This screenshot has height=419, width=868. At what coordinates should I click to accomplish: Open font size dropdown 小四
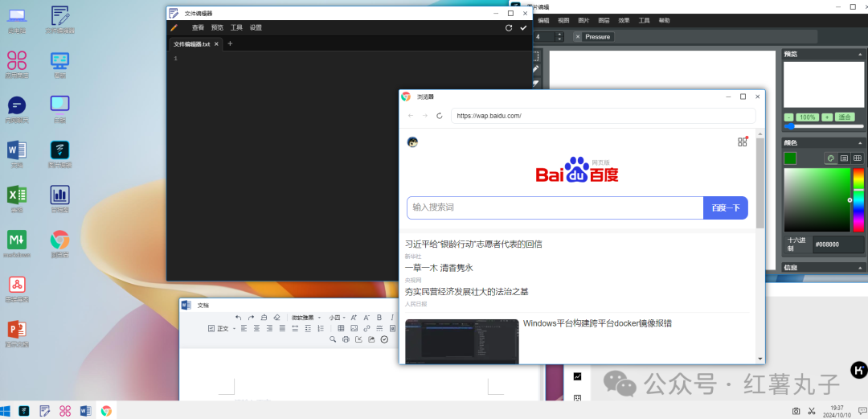(x=337, y=318)
